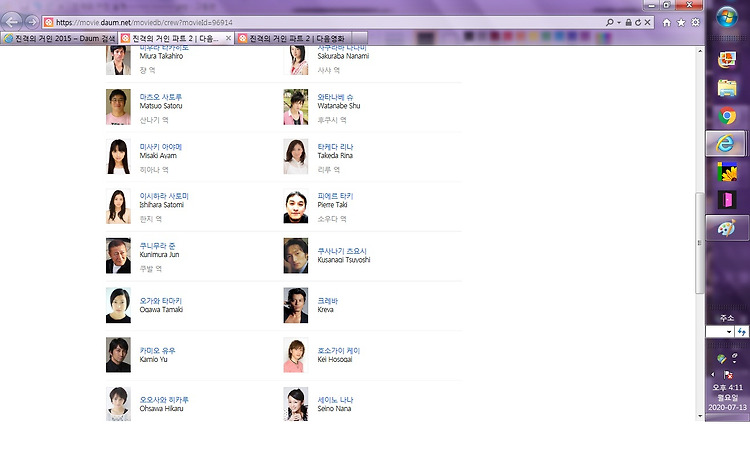Open 쿠사나기 츠요시 actor link
The height and width of the screenshot is (472, 750).
(x=342, y=251)
